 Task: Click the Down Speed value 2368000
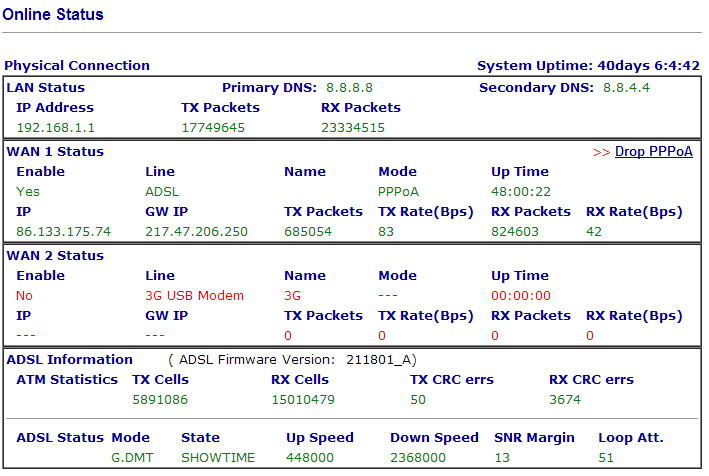418,458
